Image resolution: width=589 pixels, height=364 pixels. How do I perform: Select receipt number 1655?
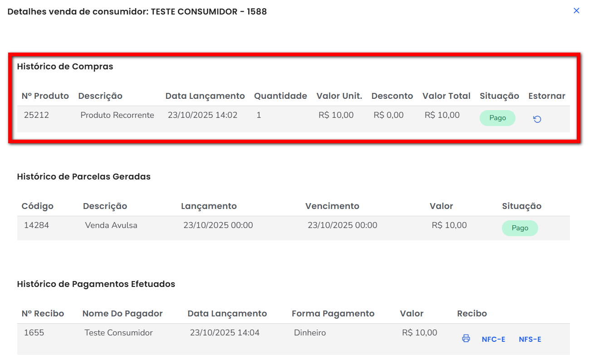click(34, 333)
